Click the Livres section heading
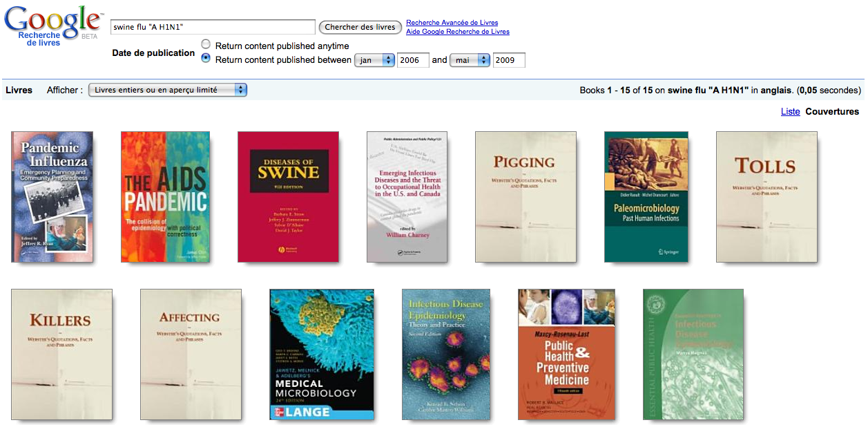 (x=19, y=90)
